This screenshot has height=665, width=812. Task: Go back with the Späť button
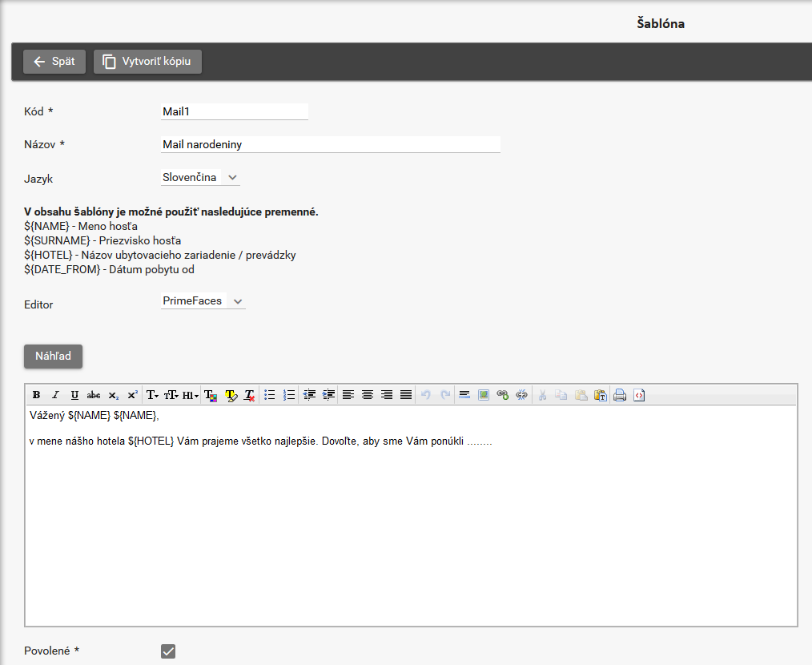point(54,62)
